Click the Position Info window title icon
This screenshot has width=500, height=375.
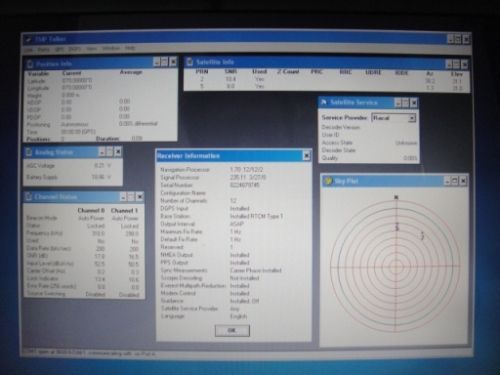coord(30,63)
